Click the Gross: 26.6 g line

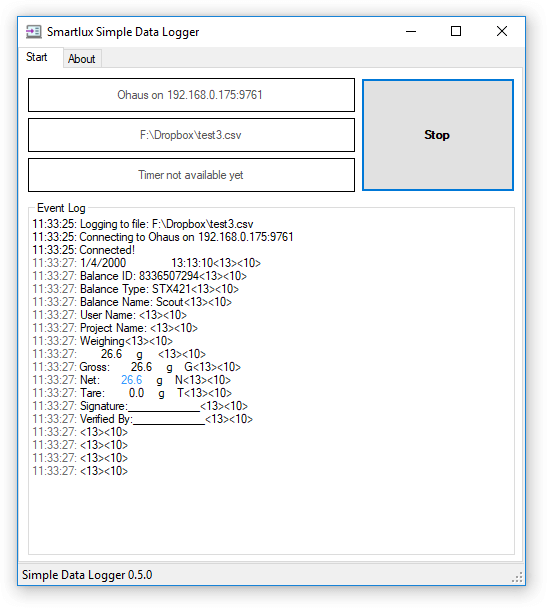tap(136, 367)
